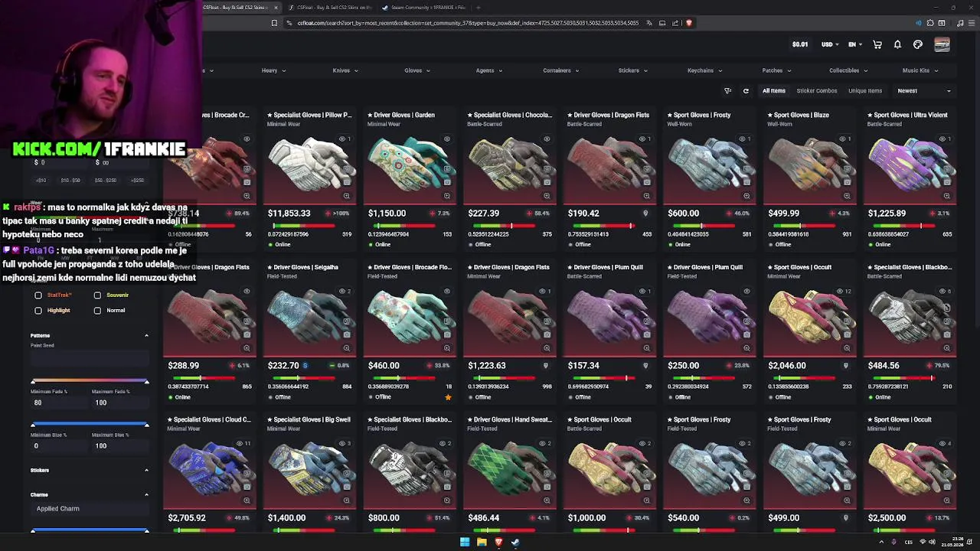Viewport: 980px width, 551px height.
Task: Click magnifier icon on $499.99 Blaze gloves
Action: click(x=847, y=196)
